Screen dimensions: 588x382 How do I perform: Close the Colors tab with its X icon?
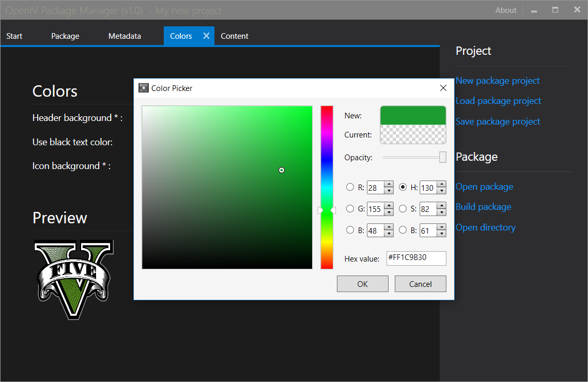click(x=206, y=36)
